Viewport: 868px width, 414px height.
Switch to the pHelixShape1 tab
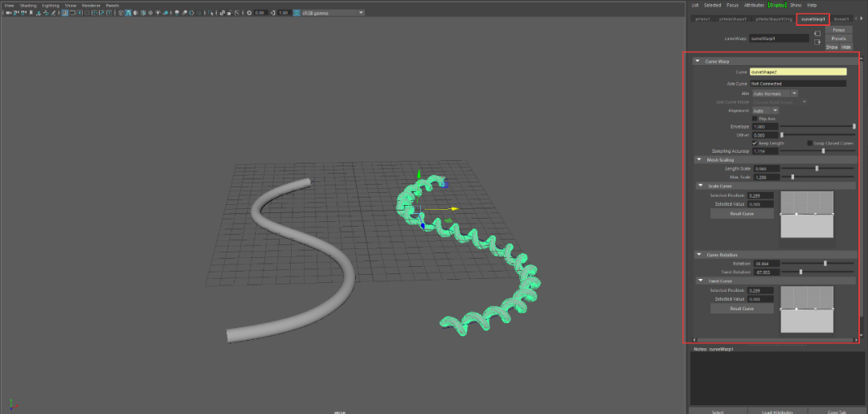pyautogui.click(x=733, y=18)
